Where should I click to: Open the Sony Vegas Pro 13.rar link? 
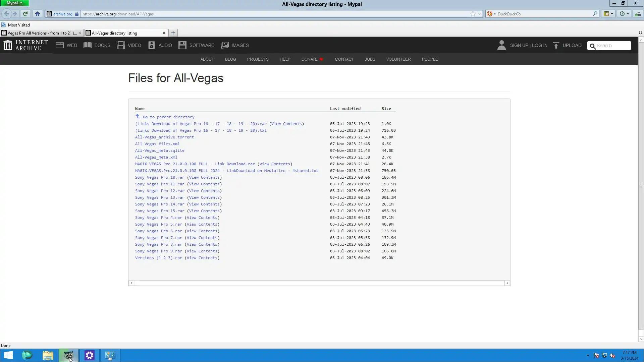pyautogui.click(x=160, y=197)
